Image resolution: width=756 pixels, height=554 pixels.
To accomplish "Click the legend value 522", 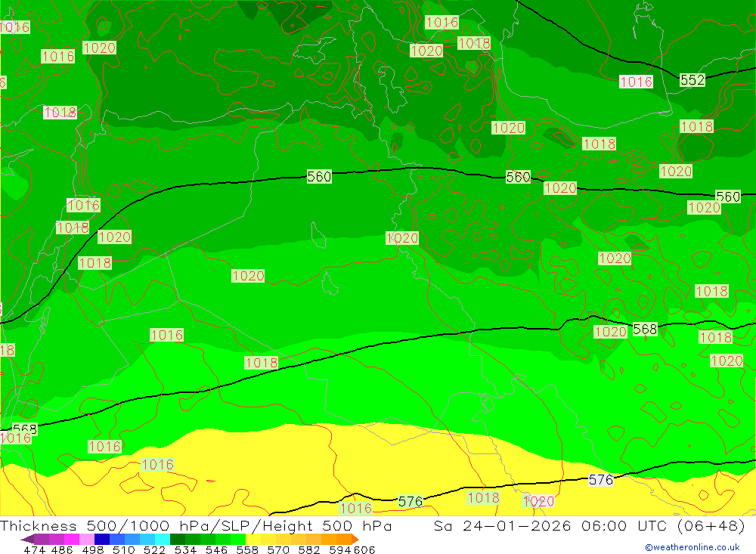I will pos(153,549).
